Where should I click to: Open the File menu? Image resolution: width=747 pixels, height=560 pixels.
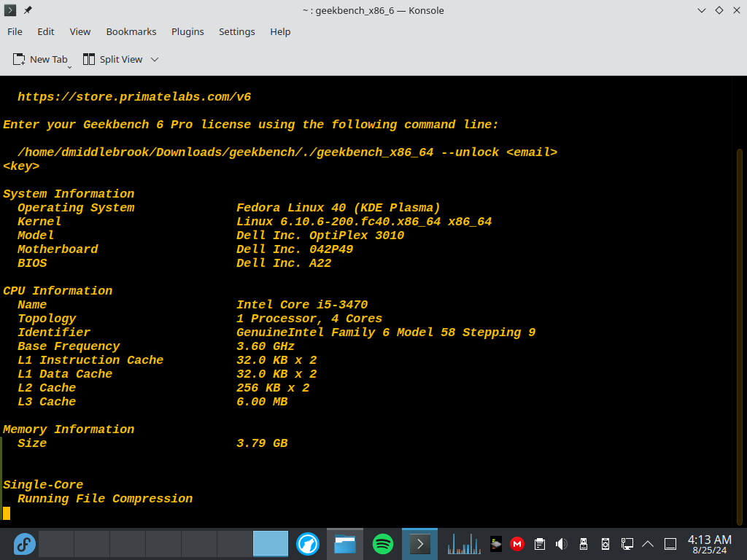(15, 31)
